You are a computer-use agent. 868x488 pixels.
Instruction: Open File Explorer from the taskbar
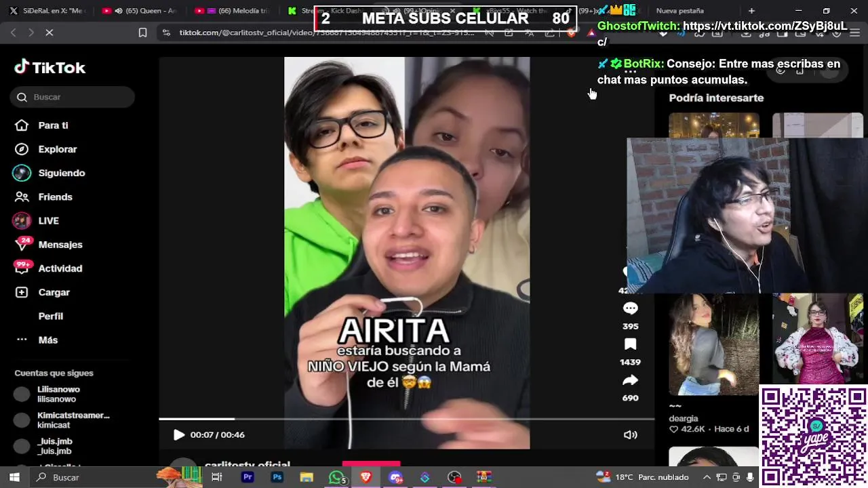307,477
